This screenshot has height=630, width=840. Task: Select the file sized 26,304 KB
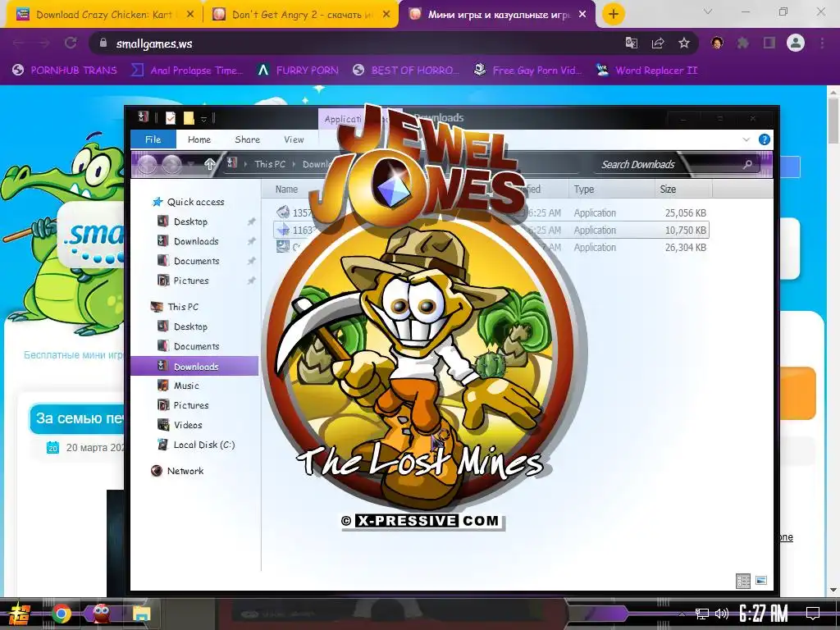pos(492,247)
